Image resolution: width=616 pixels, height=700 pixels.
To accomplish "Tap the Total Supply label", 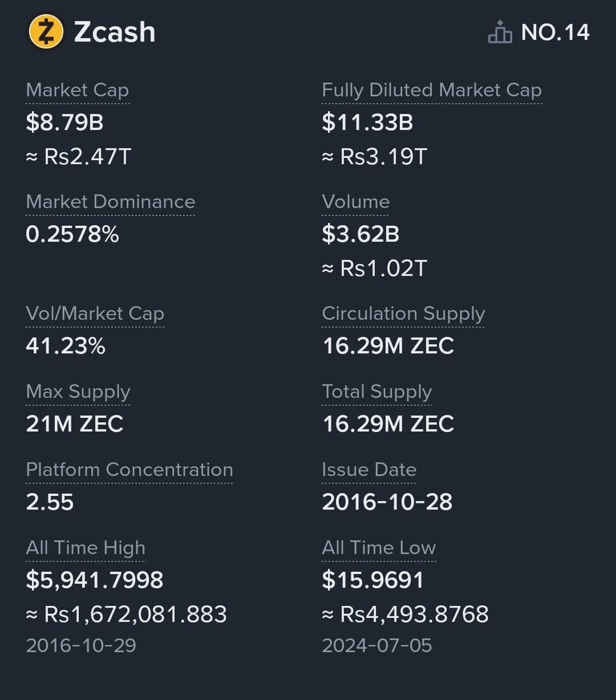I will pyautogui.click(x=377, y=392).
